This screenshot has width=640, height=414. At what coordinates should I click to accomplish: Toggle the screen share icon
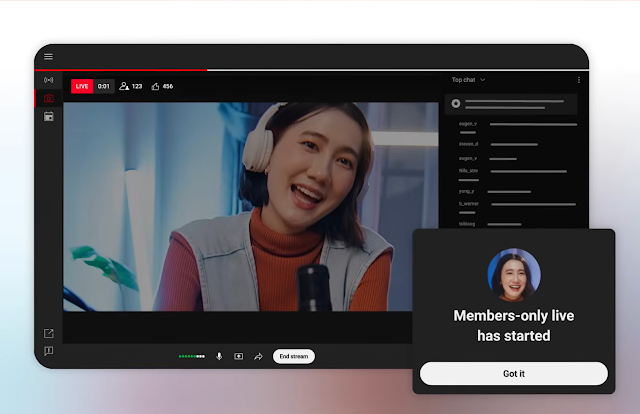(x=239, y=356)
